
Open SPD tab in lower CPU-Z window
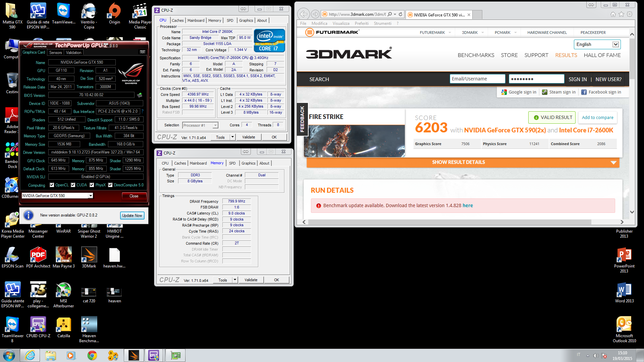(232, 163)
